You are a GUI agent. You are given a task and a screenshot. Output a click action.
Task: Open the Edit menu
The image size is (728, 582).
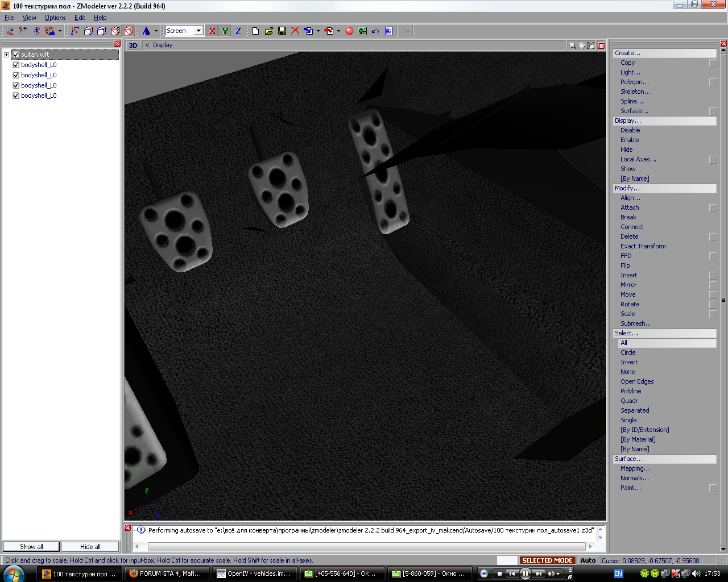(x=80, y=18)
